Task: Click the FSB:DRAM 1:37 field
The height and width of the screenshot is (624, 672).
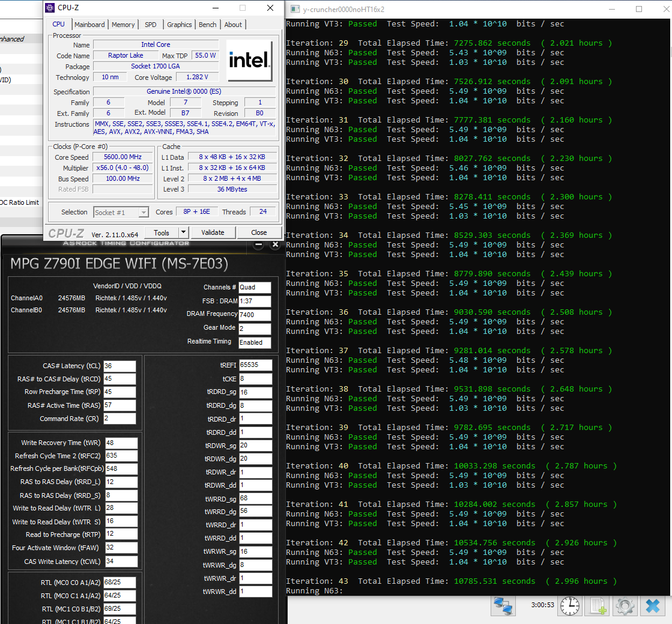Action: pos(255,301)
